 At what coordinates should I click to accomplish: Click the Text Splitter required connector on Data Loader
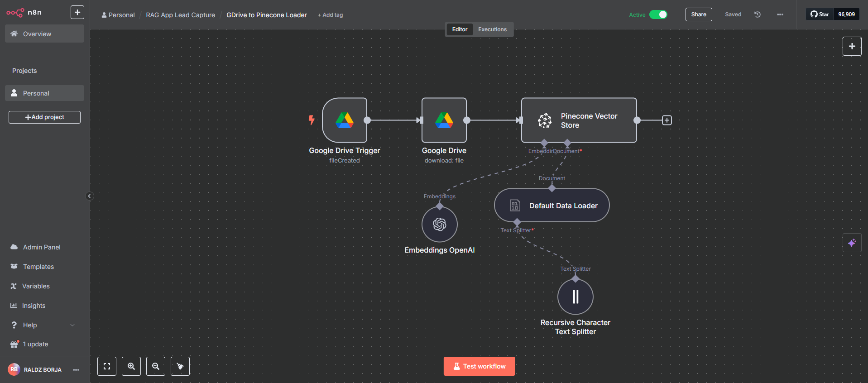pos(517,222)
